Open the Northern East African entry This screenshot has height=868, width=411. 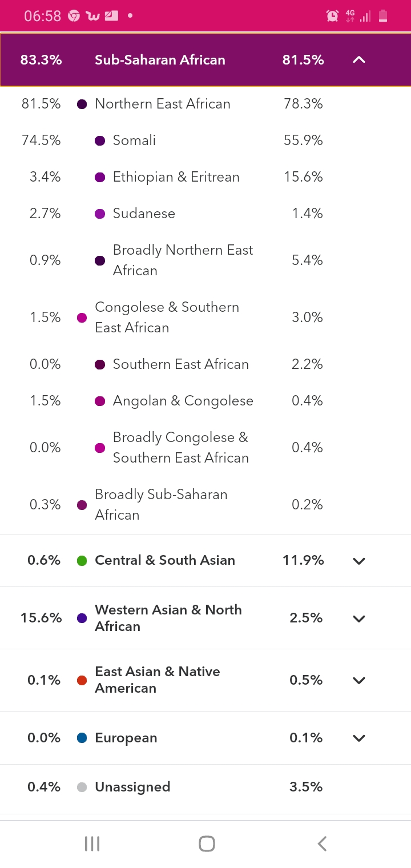pyautogui.click(x=205, y=104)
